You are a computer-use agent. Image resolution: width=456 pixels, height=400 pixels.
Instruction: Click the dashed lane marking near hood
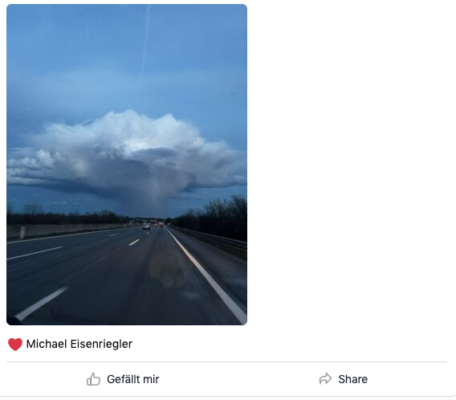click(x=42, y=303)
